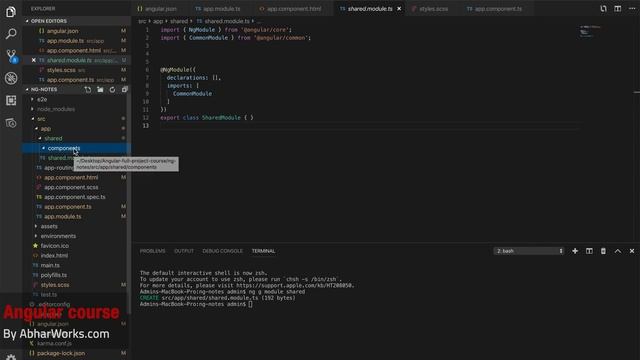The image size is (640, 360).
Task: Click the code minimap preview
Action: click(x=589, y=31)
